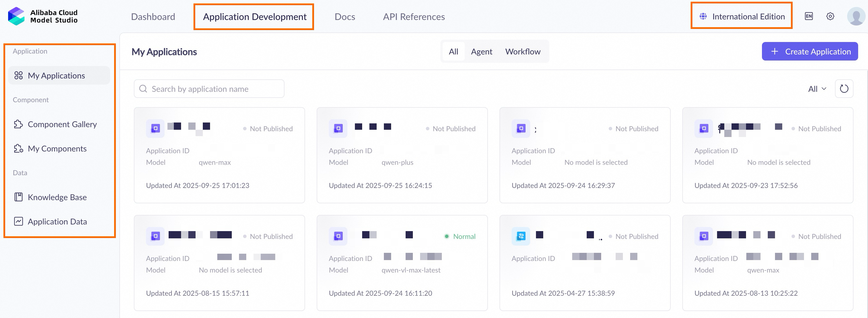Switch to the Dashboard menu
This screenshot has height=318, width=868.
pos(153,17)
